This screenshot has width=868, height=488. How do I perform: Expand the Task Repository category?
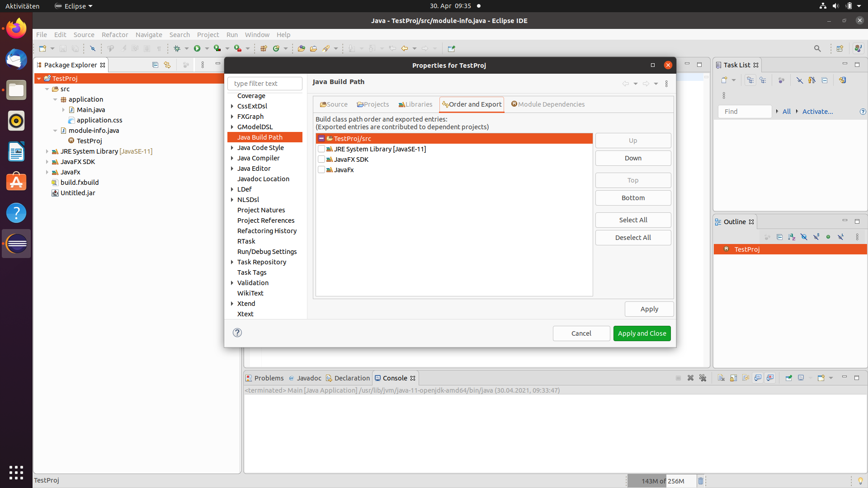tap(232, 262)
